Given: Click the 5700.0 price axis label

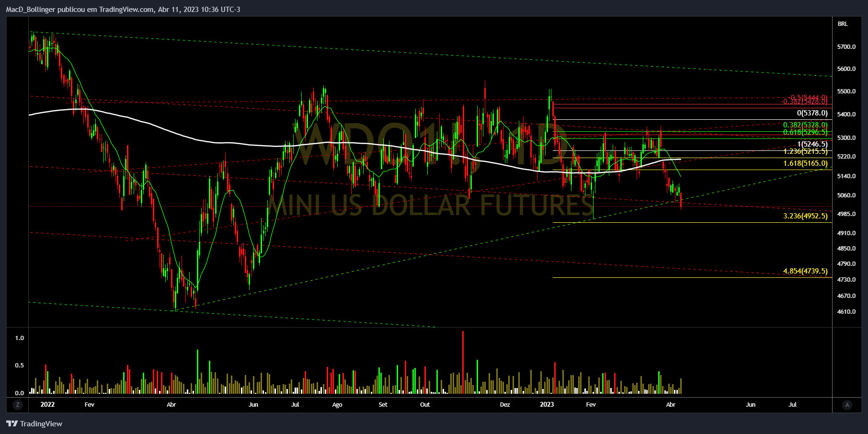Looking at the screenshot, I should point(846,47).
